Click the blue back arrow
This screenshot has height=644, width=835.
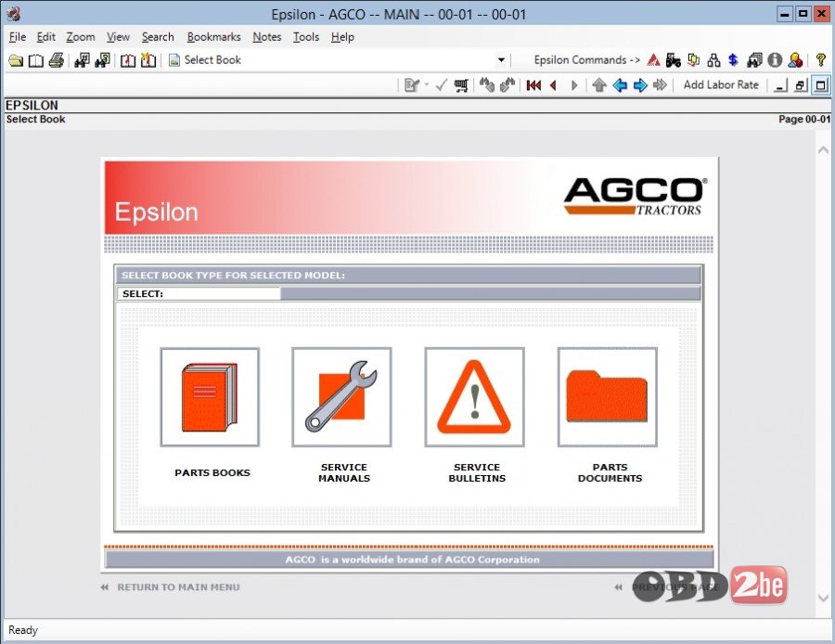pyautogui.click(x=620, y=85)
